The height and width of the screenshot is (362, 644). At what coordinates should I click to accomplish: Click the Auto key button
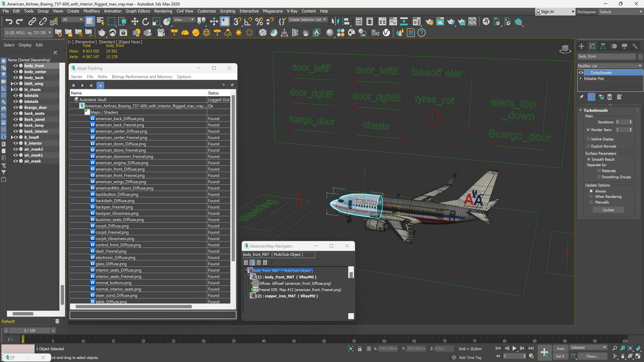[x=560, y=349]
